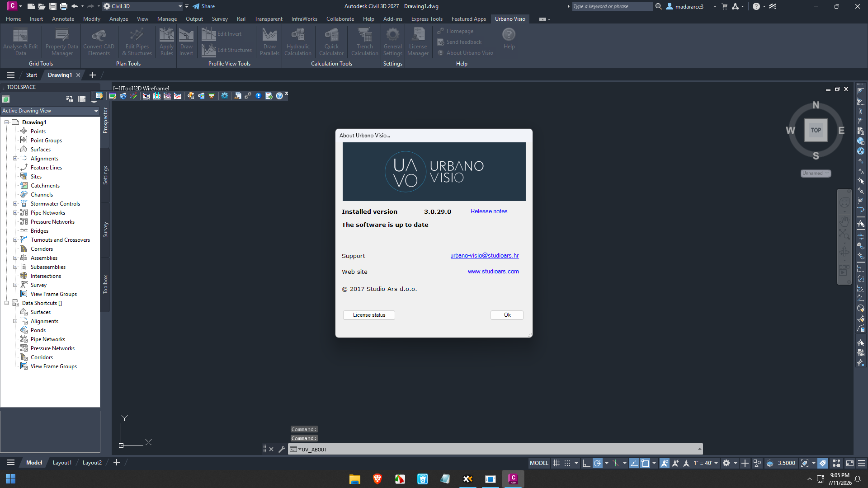
Task: Open annotation scale 1" = 40' dropdown
Action: pos(706,463)
